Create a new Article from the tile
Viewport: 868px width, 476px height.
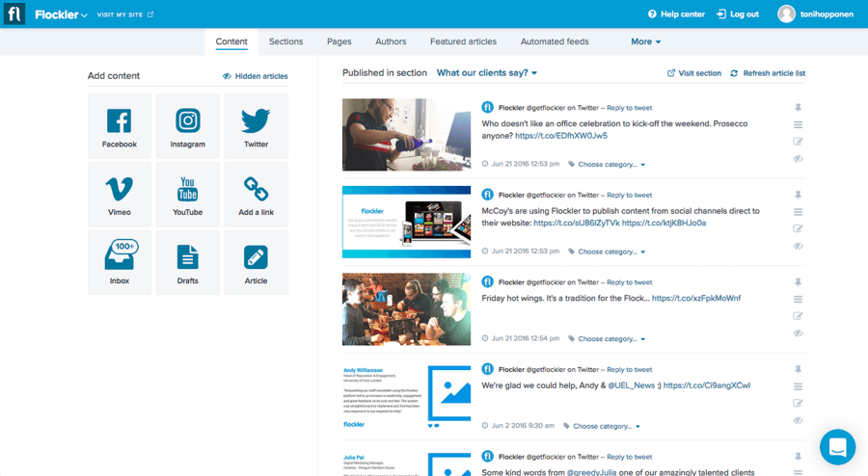click(x=256, y=263)
